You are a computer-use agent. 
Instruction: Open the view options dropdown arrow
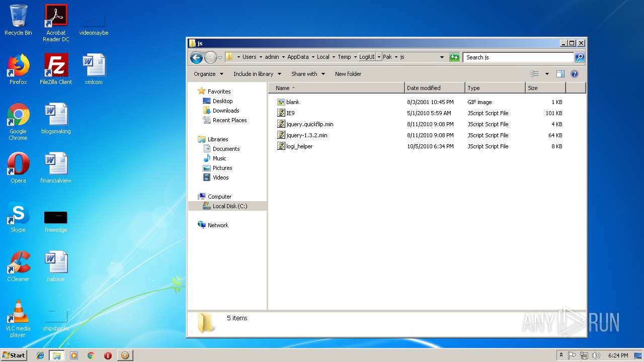[547, 74]
